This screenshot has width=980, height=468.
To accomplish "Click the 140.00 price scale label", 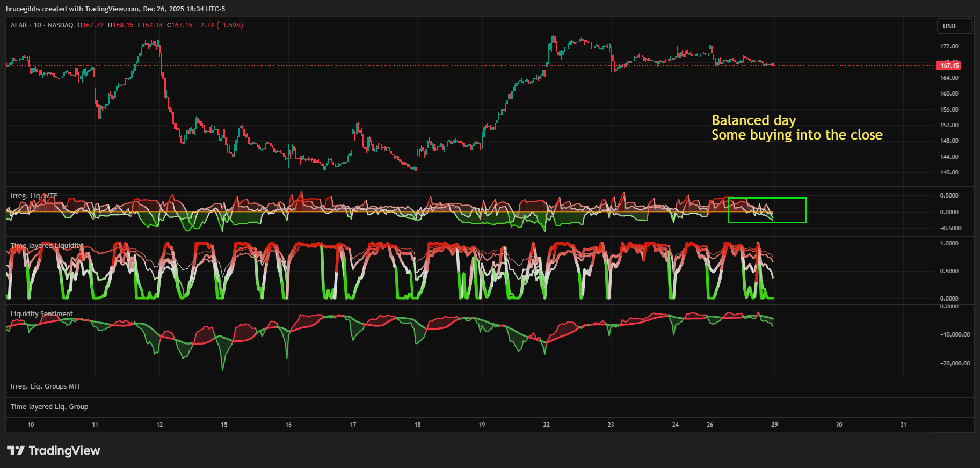I will tap(949, 172).
